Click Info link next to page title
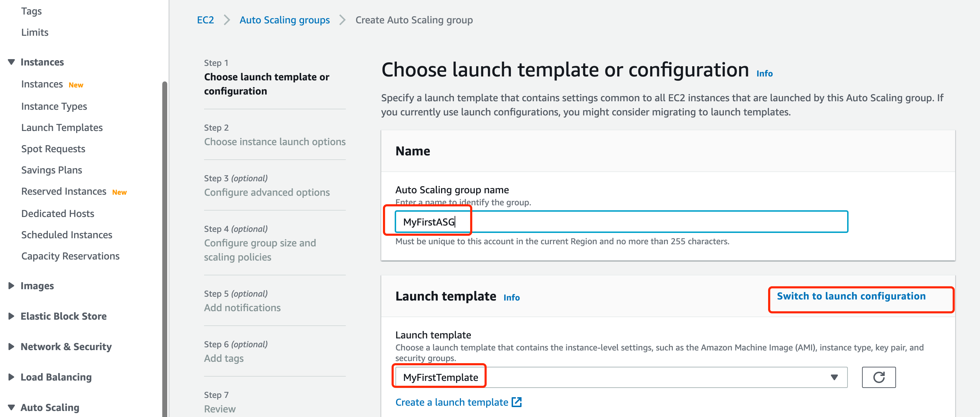 pos(764,73)
